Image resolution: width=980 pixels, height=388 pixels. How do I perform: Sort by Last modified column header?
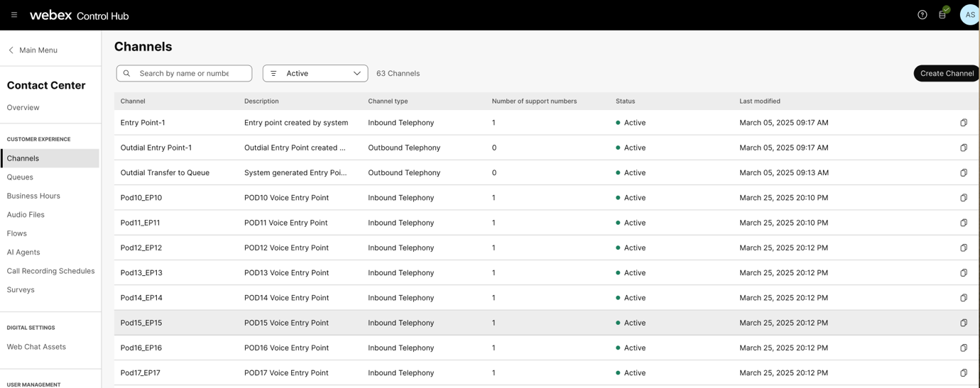(759, 101)
